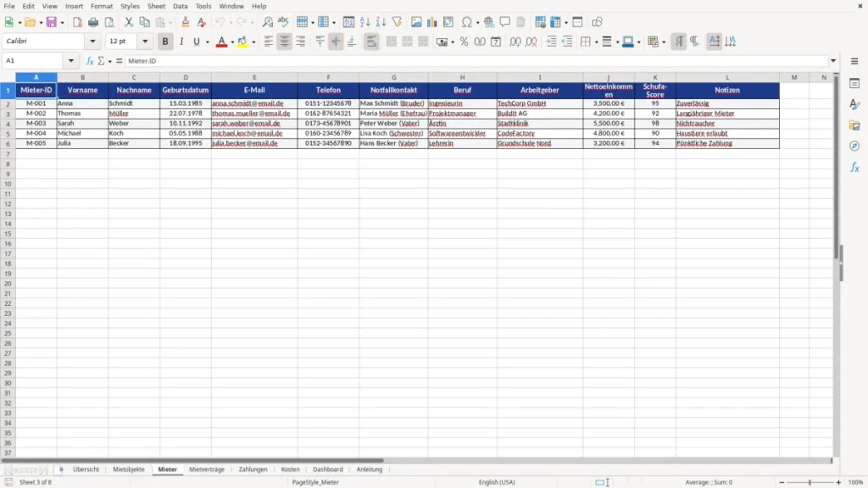This screenshot has height=488, width=868.
Task: Switch to the Mietobjekte sheet tab
Action: (129, 469)
